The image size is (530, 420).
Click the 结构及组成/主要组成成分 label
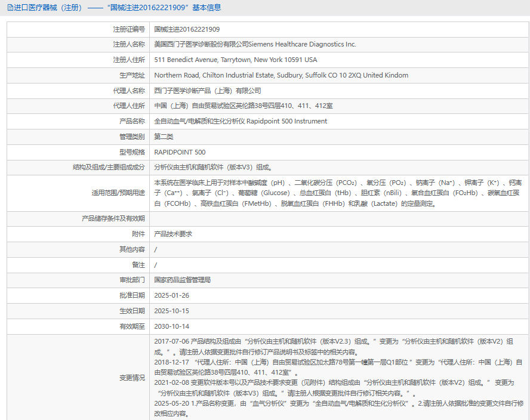[x=109, y=167]
